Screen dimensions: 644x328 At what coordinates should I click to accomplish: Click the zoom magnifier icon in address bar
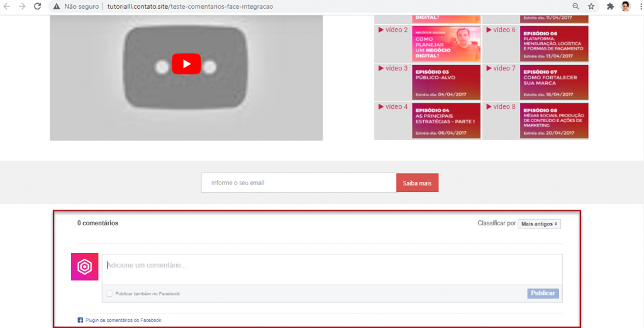[576, 6]
